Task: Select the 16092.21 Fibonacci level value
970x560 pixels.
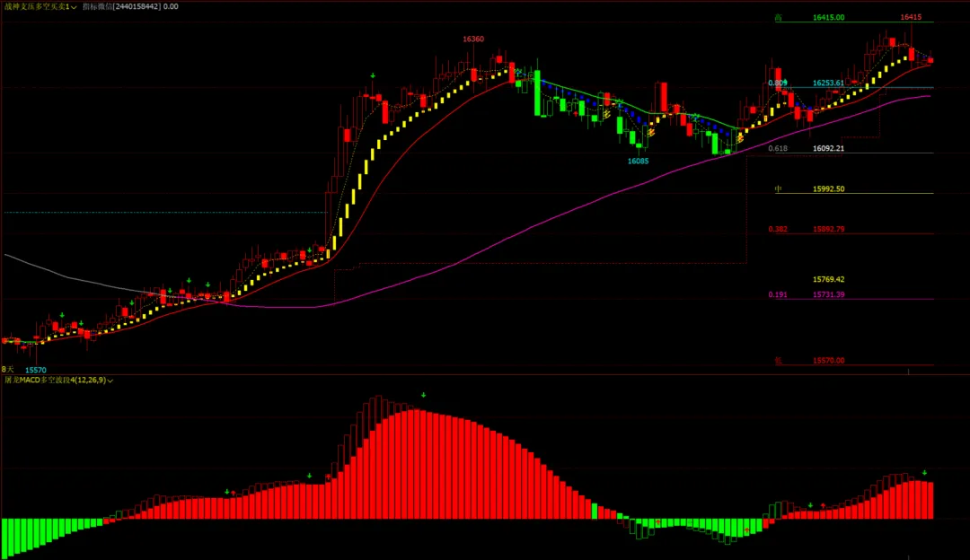Action: click(828, 148)
